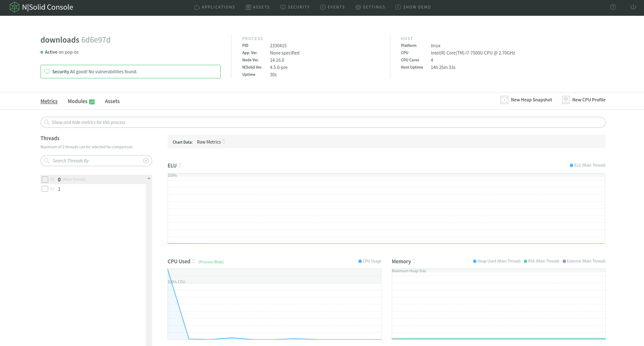Switch to the Metrics tab
The width and height of the screenshot is (644, 346).
tap(49, 101)
